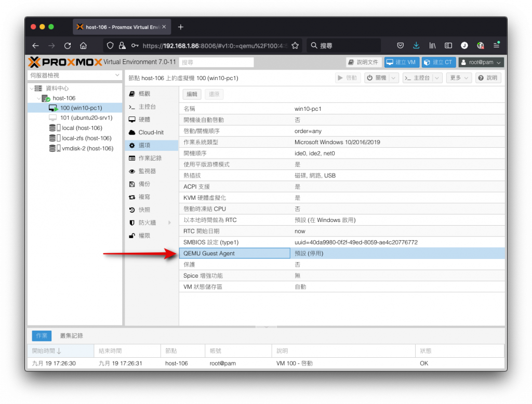The width and height of the screenshot is (532, 404).
Task: Select the QEMU Guest Agent row
Action: 342,253
